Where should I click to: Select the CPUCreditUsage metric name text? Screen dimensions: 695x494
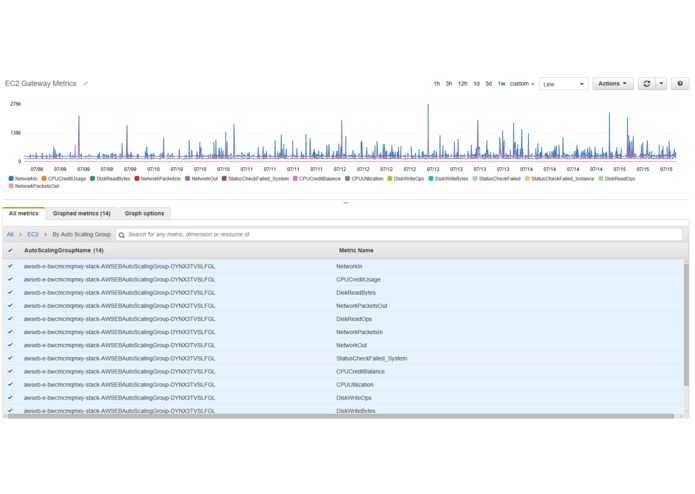coord(358,280)
